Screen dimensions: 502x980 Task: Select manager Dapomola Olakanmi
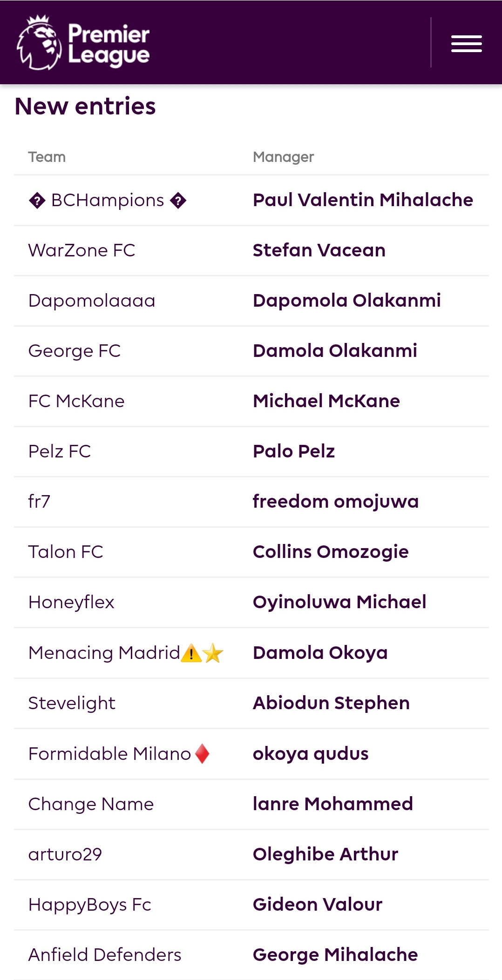pyautogui.click(x=346, y=301)
